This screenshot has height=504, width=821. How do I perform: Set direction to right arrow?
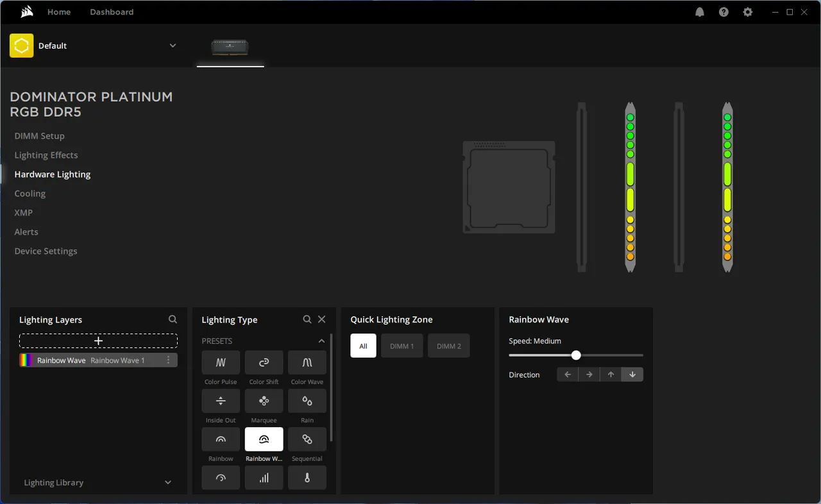589,374
